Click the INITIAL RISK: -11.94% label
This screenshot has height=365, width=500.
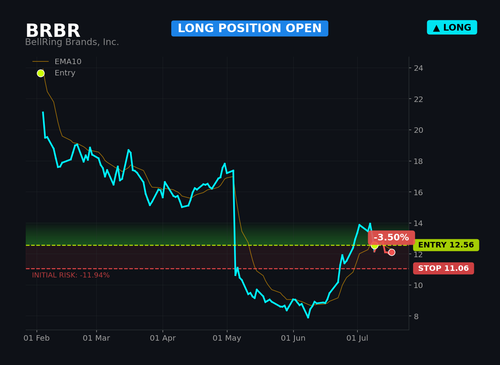[71, 275]
